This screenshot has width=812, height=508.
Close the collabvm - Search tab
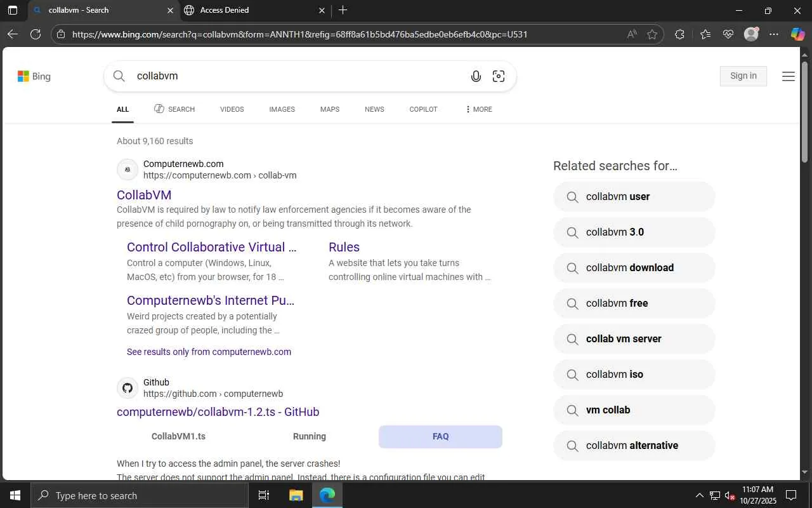tap(170, 10)
